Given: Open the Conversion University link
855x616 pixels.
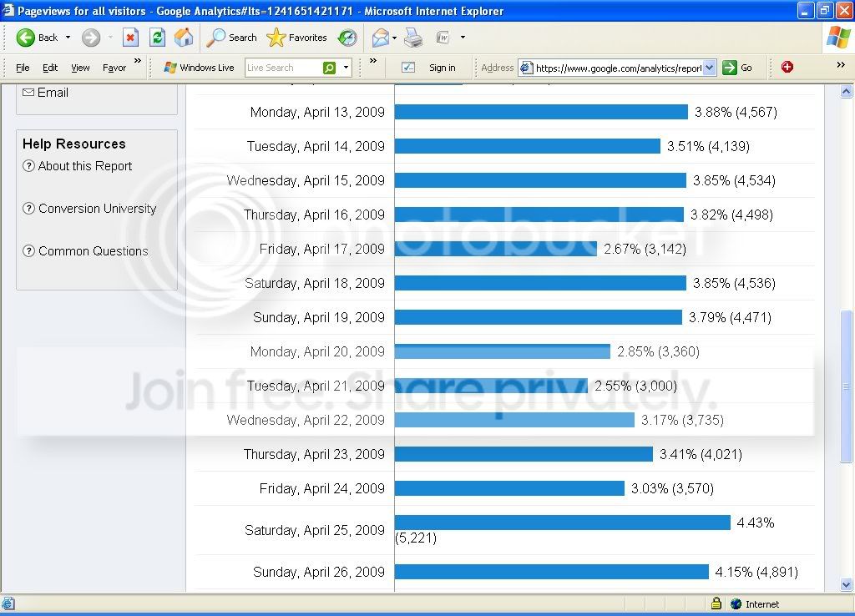Looking at the screenshot, I should tap(97, 209).
